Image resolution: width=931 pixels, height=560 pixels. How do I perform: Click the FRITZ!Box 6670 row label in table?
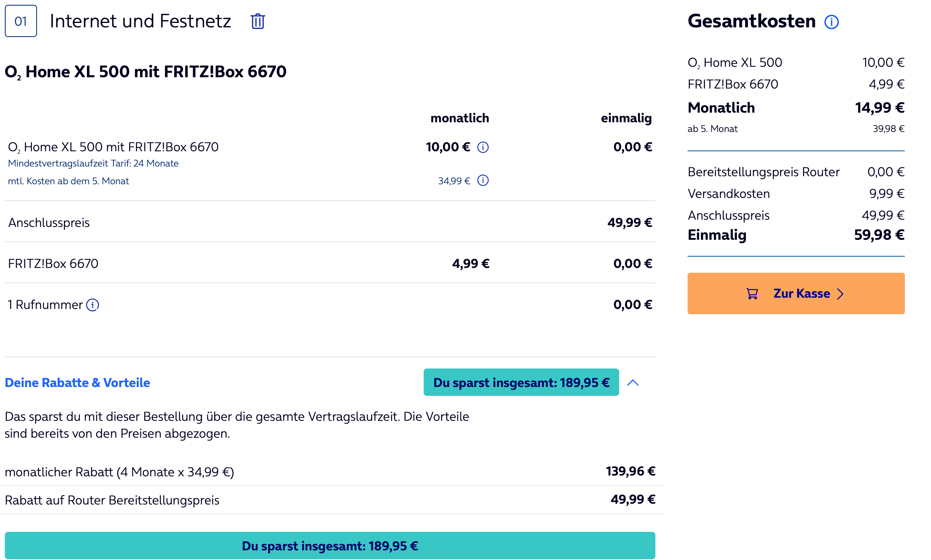tap(53, 264)
